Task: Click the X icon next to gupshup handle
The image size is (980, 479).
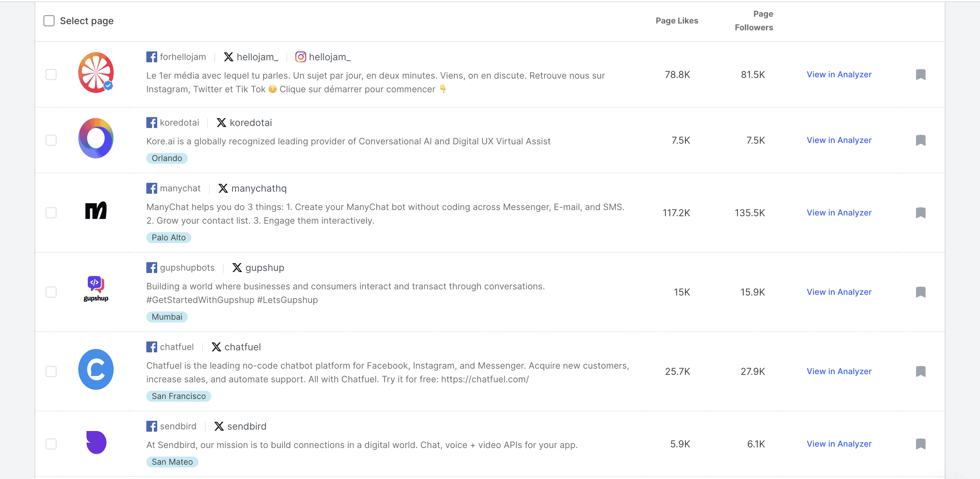Action: tap(237, 267)
